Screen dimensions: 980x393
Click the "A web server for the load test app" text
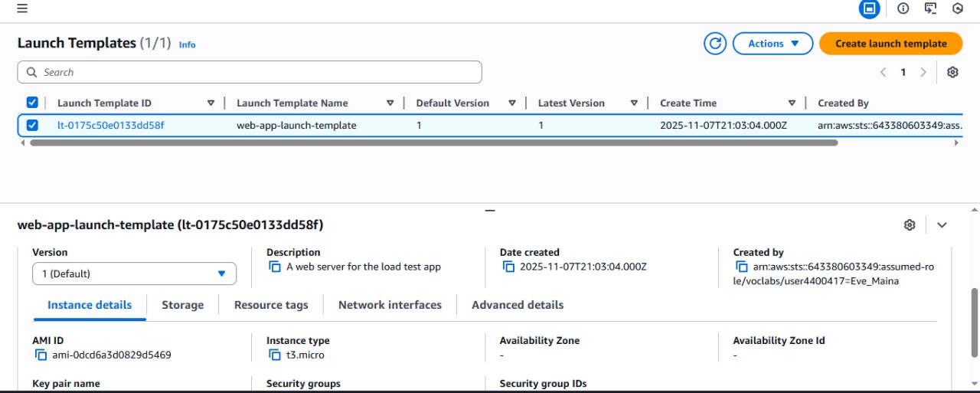pos(364,267)
